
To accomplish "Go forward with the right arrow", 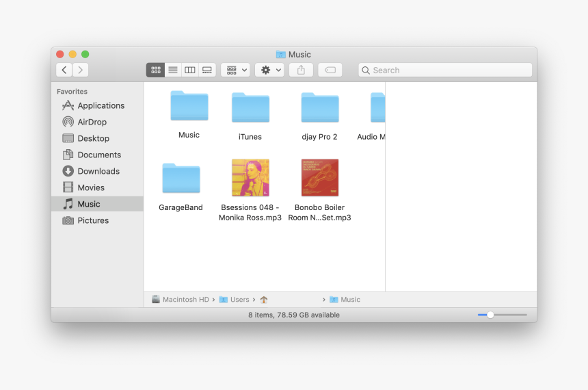I will point(80,70).
